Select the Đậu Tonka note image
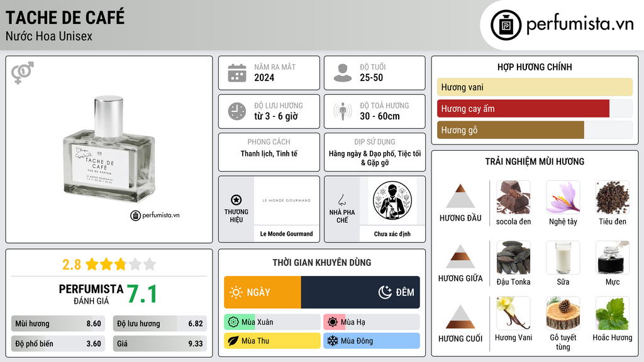644x362 pixels. pos(513,258)
